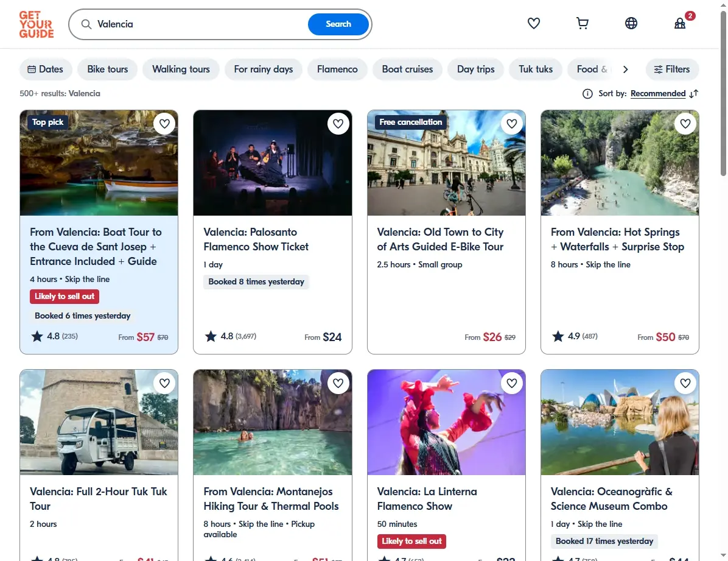Select the Walking tours category chip
The height and width of the screenshot is (561, 728).
click(x=181, y=69)
